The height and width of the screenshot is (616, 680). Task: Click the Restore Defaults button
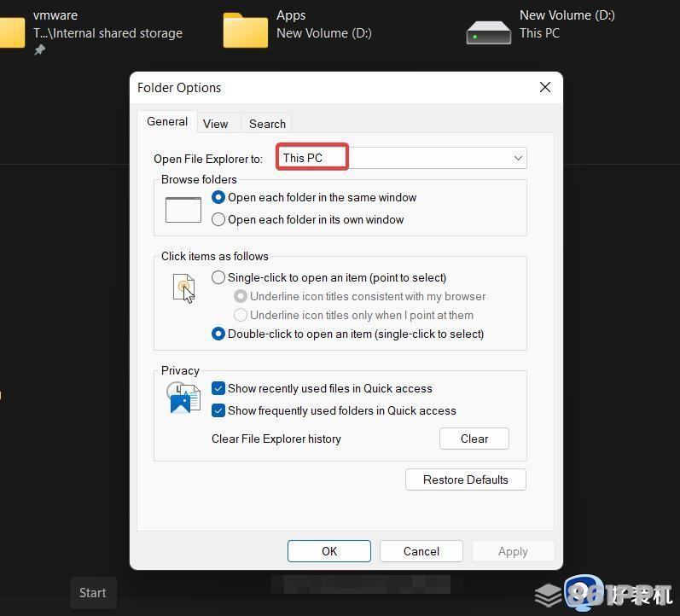coord(465,479)
